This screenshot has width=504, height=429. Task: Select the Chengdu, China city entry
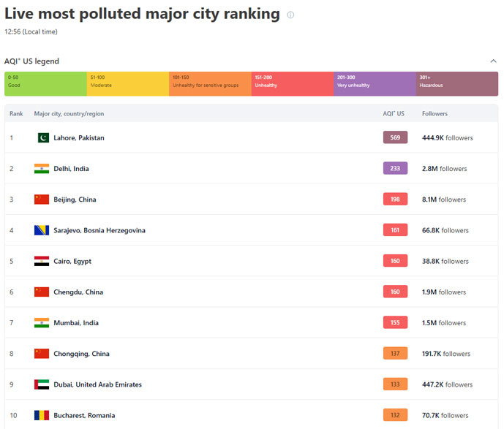[78, 292]
